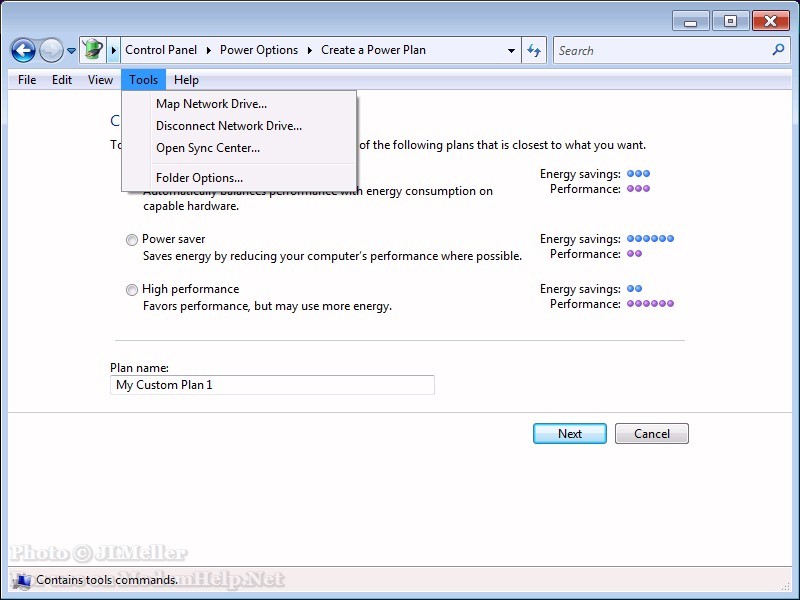The height and width of the screenshot is (600, 800).
Task: Click the 'Plan name:' label
Action: click(x=139, y=368)
